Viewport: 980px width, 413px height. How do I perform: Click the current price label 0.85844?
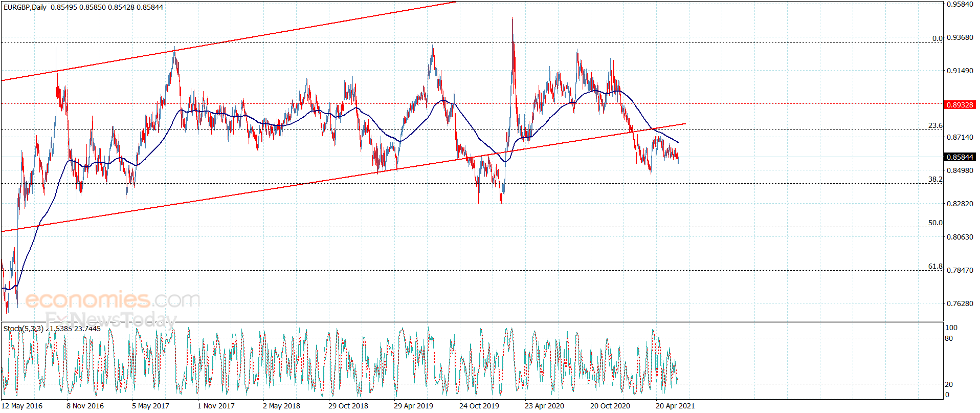(960, 157)
